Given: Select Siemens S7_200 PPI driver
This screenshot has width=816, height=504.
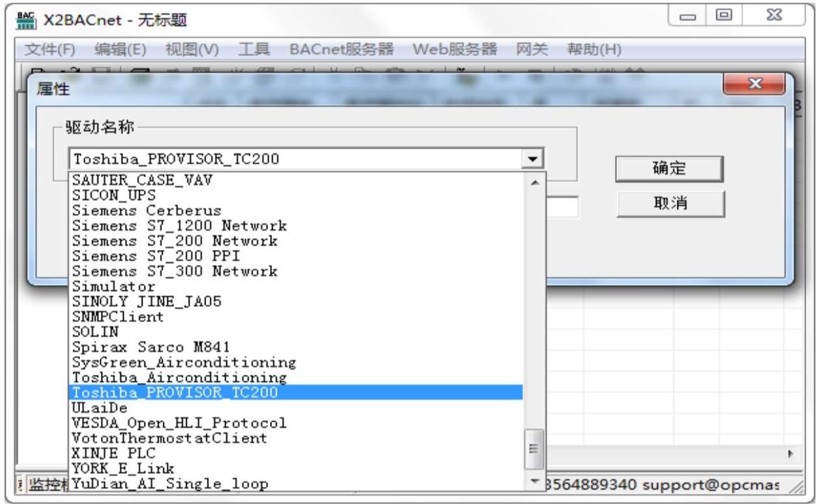Looking at the screenshot, I should pos(295,256).
